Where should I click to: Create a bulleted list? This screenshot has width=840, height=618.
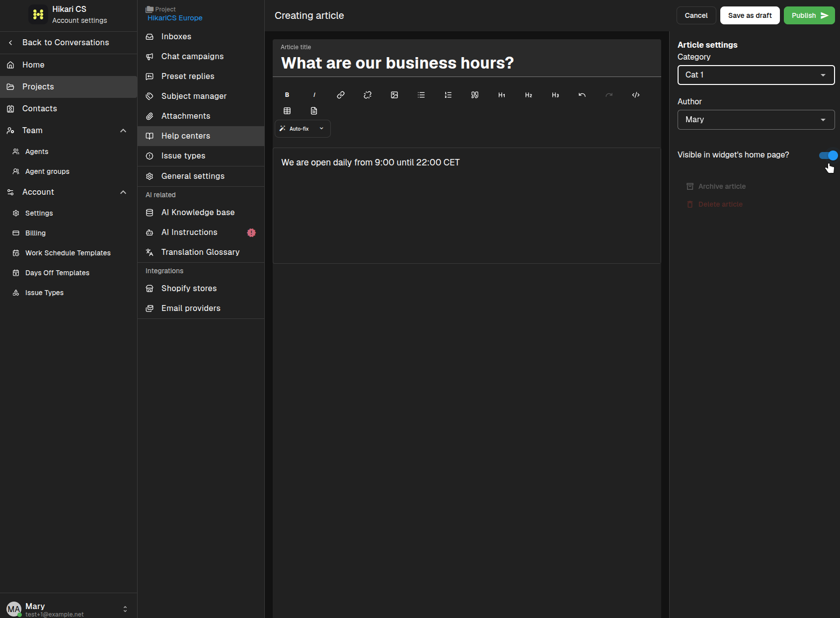coord(421,95)
